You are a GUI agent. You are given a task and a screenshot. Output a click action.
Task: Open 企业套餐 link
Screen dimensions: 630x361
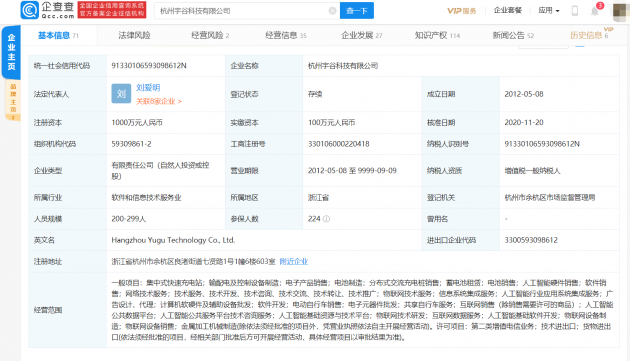pyautogui.click(x=507, y=10)
